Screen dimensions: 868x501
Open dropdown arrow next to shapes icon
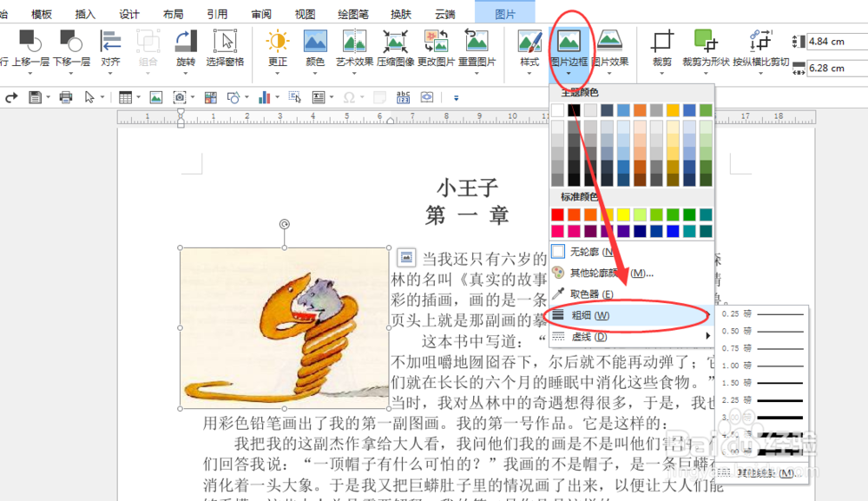247,98
